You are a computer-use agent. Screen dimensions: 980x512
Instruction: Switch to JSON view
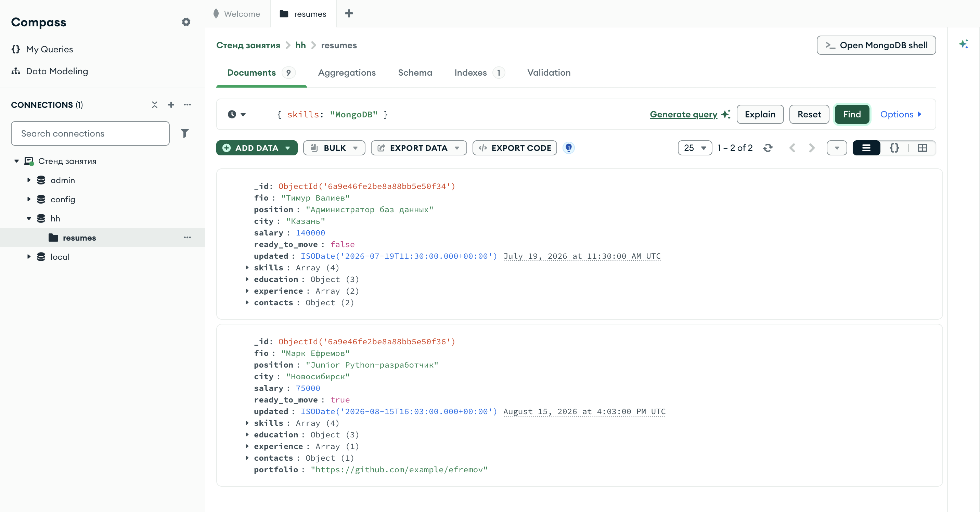pos(894,148)
